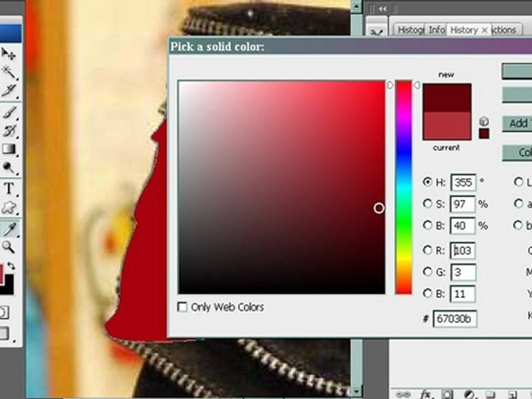Create a new group from Layers panel footer
The image size is (532, 399).
pos(492,394)
